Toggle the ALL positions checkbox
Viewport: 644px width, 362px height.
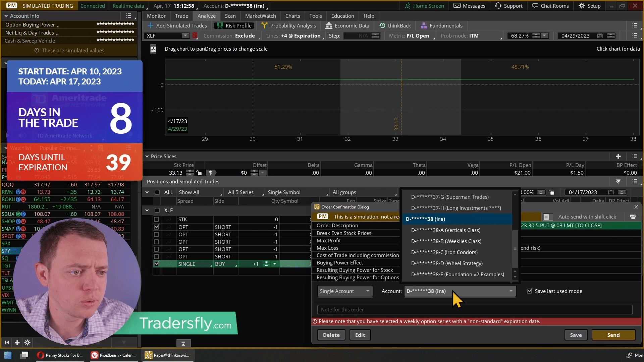pyautogui.click(x=157, y=192)
